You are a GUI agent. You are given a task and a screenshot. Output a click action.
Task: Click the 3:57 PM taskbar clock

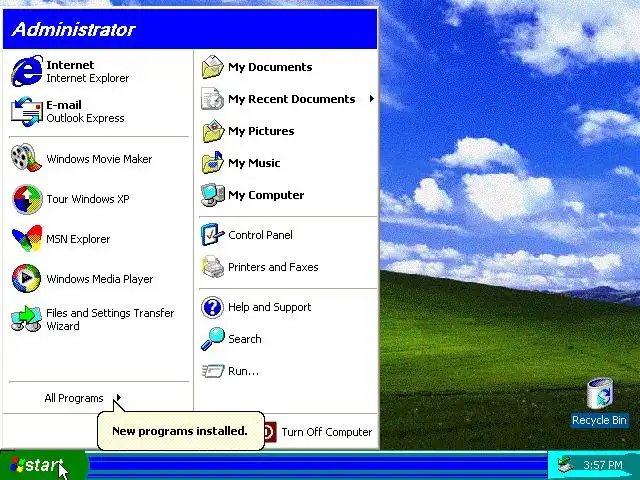coord(603,464)
